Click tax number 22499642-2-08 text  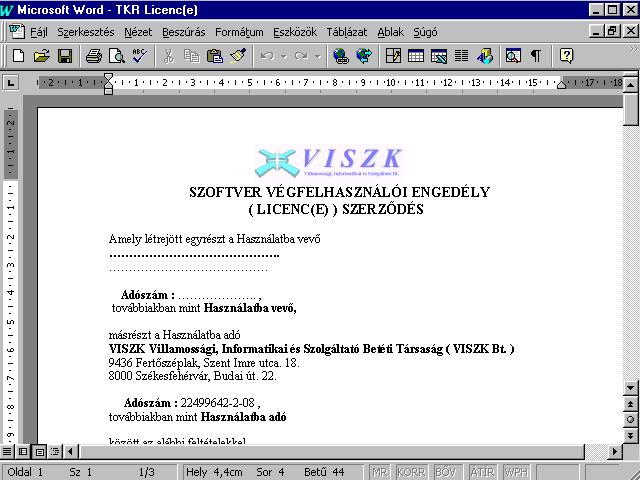coord(218,403)
